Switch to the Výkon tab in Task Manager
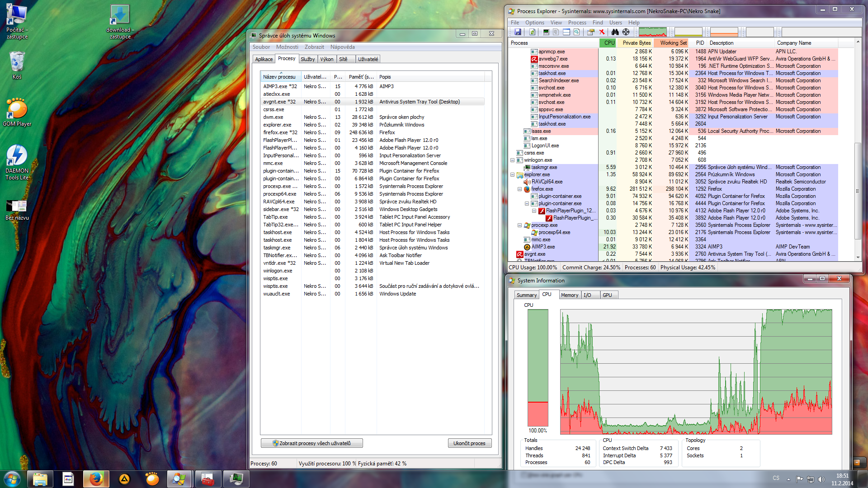Image resolution: width=868 pixels, height=488 pixels. tap(327, 59)
